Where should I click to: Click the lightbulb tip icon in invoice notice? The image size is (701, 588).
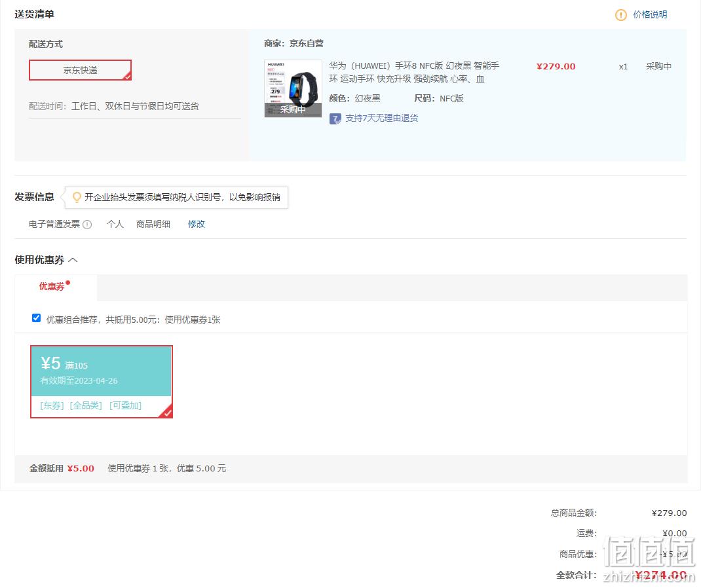click(x=77, y=197)
